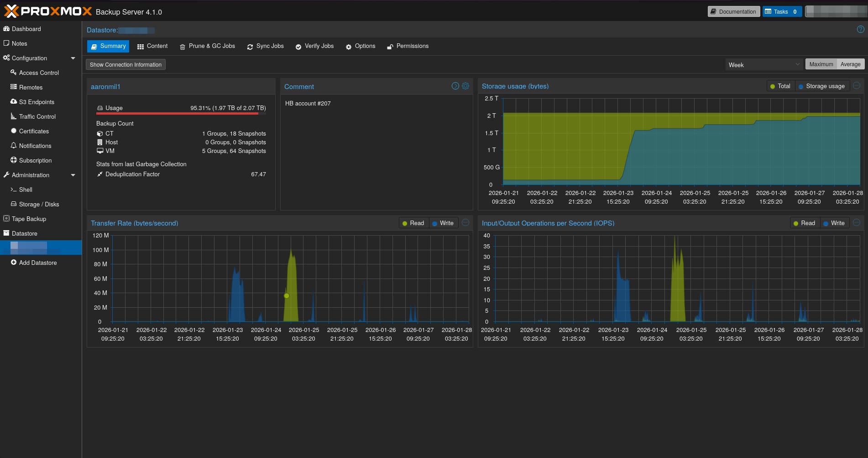
Task: Collapse the Administration sidebar section
Action: pyautogui.click(x=73, y=175)
